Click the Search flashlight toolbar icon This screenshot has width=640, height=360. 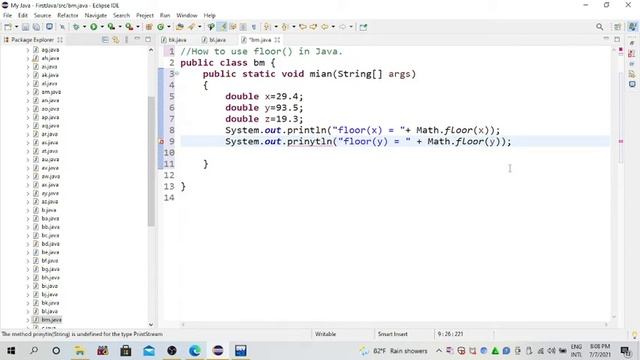pyautogui.click(x=191, y=27)
